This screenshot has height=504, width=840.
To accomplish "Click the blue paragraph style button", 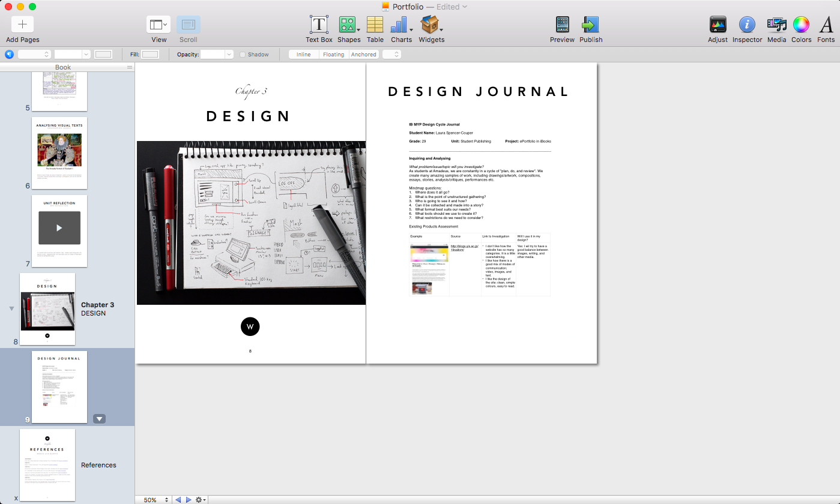I will [x=9, y=55].
